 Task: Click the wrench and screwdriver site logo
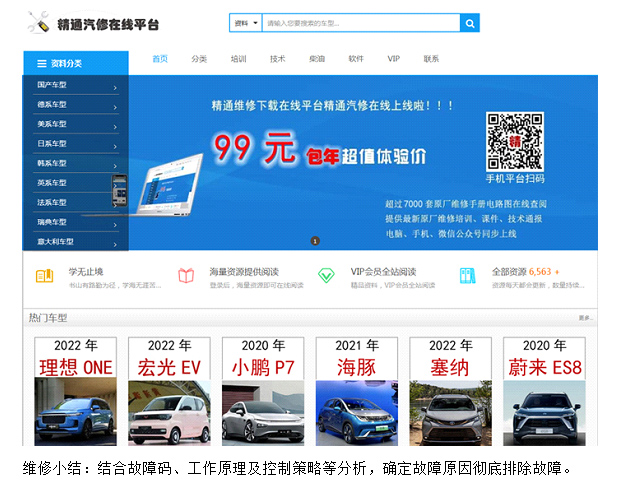(38, 22)
